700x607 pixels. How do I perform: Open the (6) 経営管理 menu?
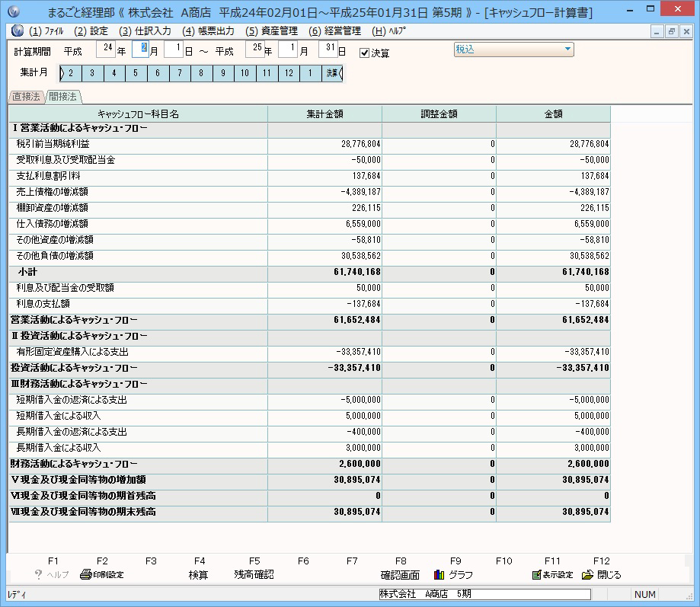pyautogui.click(x=335, y=31)
